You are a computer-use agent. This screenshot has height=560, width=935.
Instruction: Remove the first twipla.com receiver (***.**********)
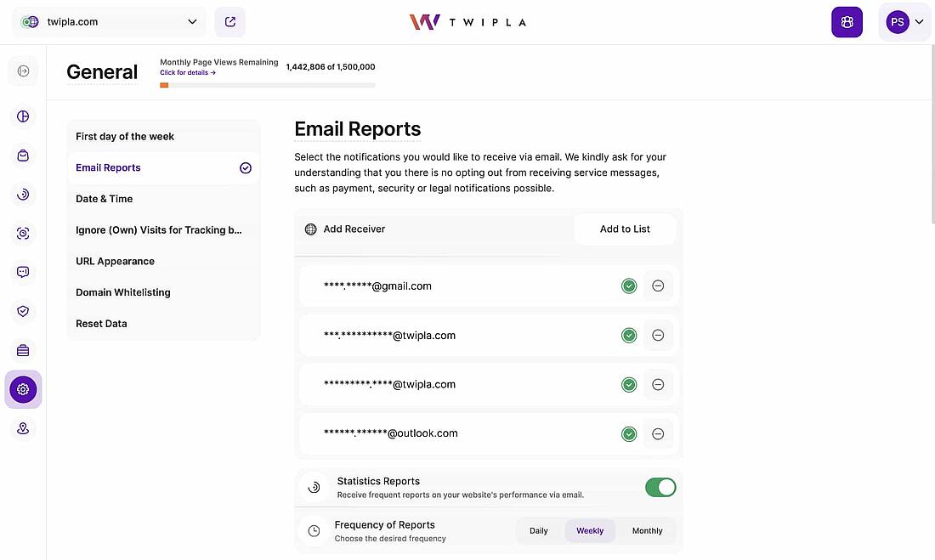click(658, 335)
